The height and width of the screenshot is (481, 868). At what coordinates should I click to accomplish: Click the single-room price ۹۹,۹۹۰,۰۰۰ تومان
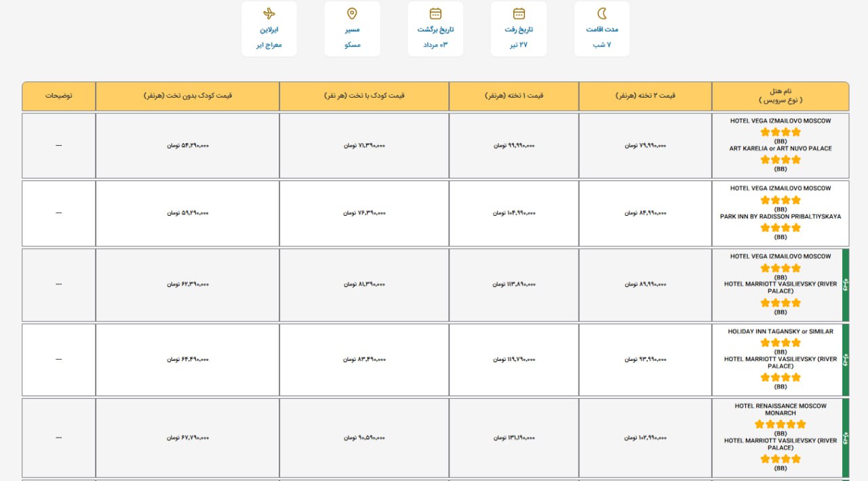click(x=514, y=145)
